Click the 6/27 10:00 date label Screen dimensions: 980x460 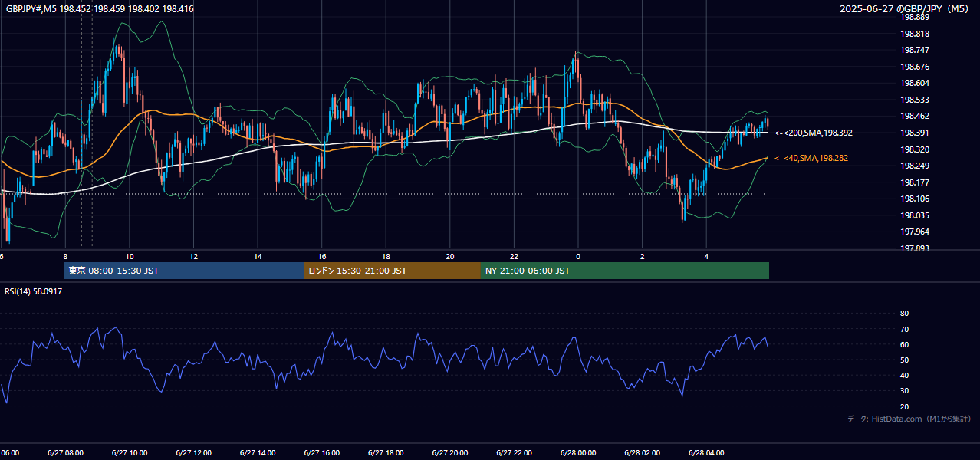tap(130, 452)
